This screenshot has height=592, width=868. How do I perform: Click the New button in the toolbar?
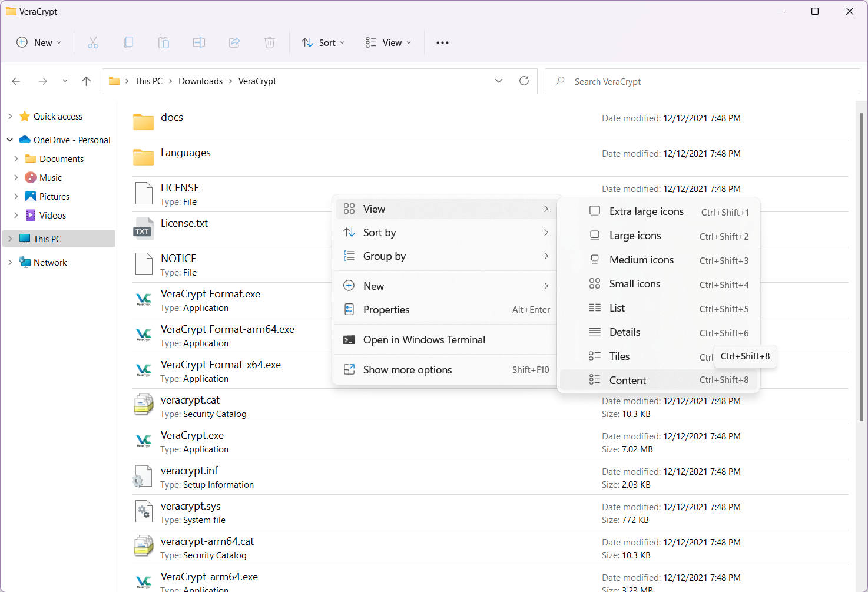(38, 42)
